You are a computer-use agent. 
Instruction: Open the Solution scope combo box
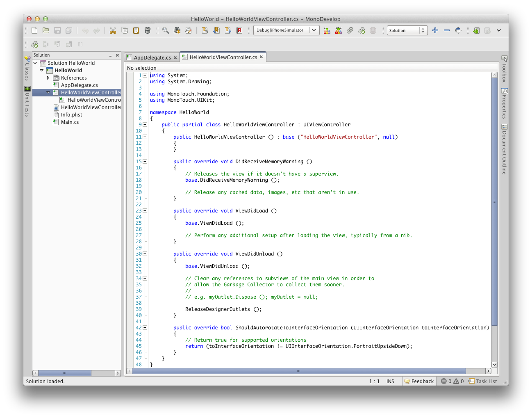407,30
